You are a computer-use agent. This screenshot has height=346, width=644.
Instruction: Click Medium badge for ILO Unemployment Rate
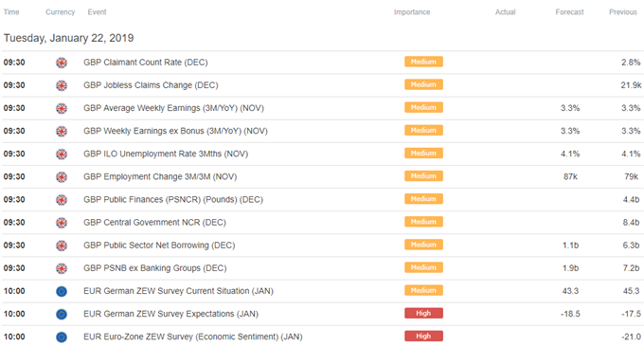coord(423,154)
